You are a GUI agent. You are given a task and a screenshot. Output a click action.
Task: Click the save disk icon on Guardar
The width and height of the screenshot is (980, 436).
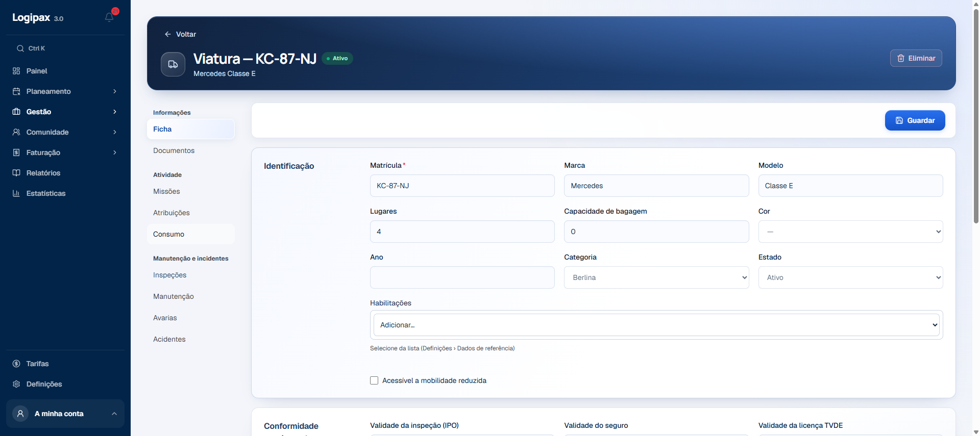click(x=899, y=120)
